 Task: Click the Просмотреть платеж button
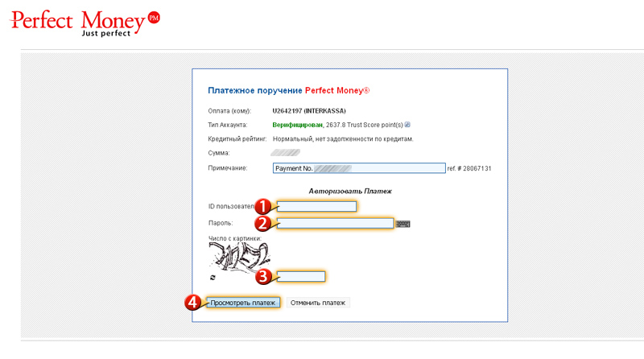(x=243, y=303)
